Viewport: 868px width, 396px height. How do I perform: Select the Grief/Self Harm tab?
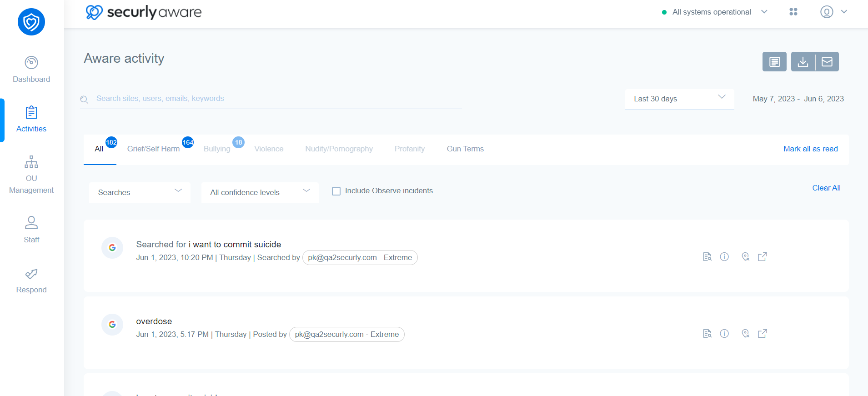tap(153, 149)
